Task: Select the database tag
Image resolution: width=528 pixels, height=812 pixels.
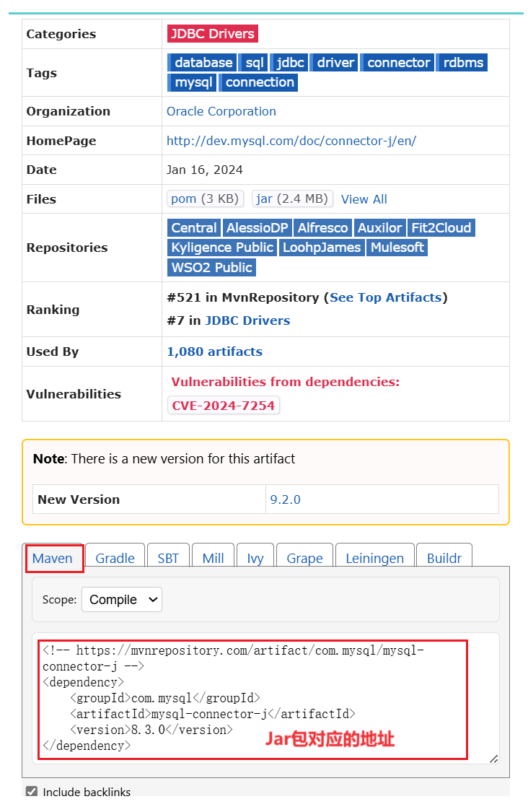Action: [x=203, y=63]
